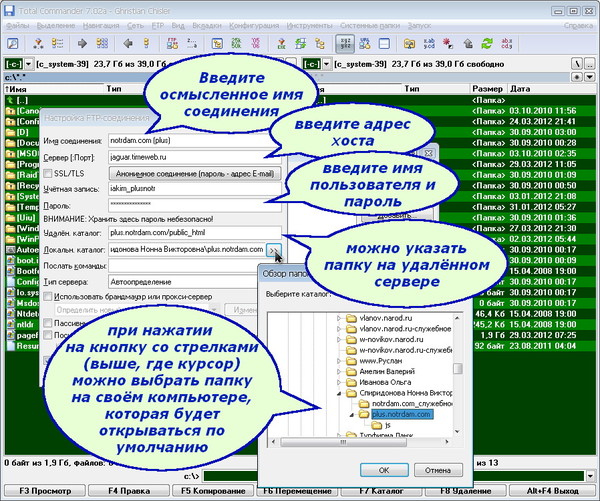The height and width of the screenshot is (501, 600).
Task: Click the 'ab.x cd.y' toolbar icon
Action: (507, 43)
